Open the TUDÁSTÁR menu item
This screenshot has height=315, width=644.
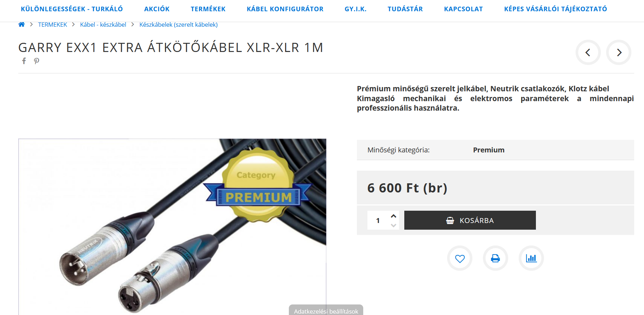click(x=405, y=9)
